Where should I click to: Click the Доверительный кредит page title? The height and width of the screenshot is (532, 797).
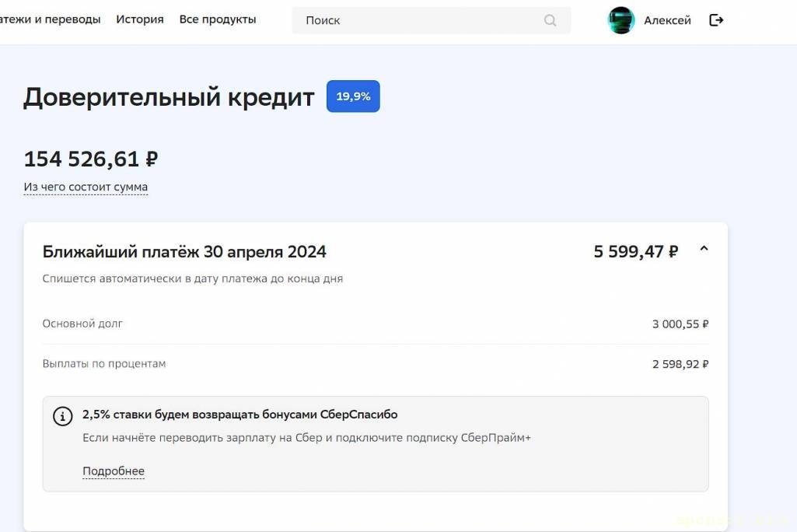[x=169, y=97]
